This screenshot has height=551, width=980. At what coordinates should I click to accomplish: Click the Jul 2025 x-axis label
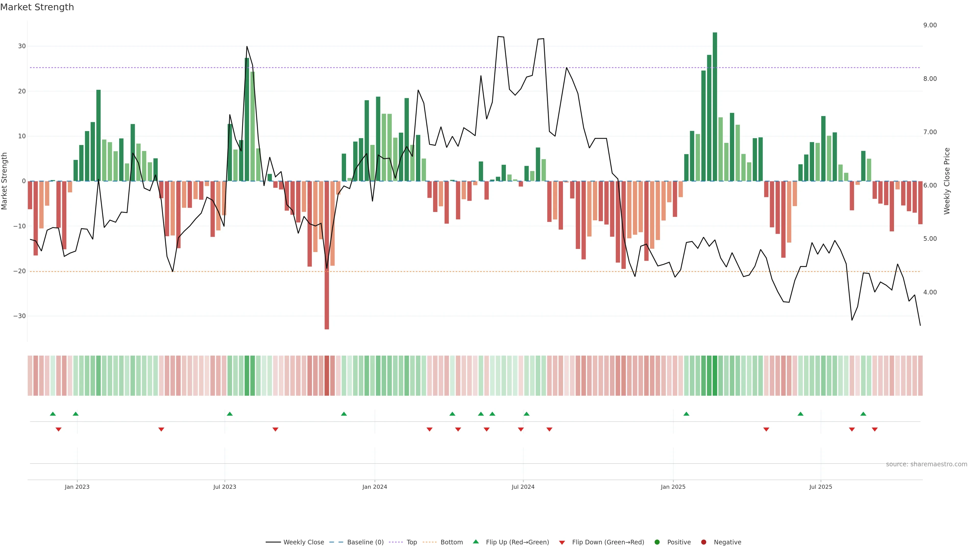click(820, 487)
